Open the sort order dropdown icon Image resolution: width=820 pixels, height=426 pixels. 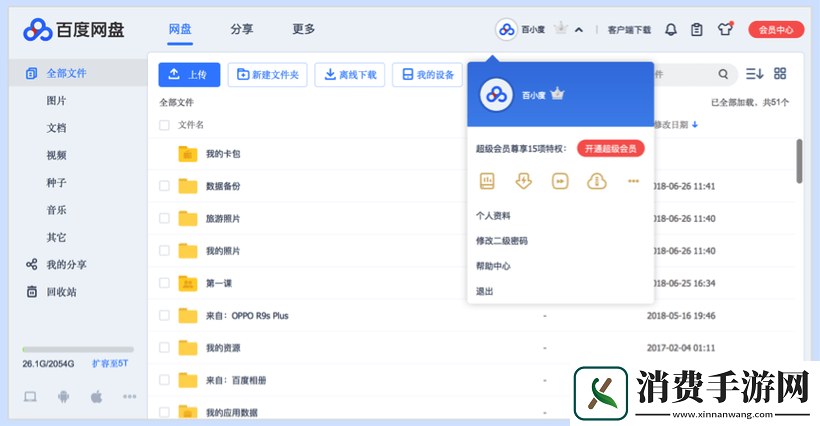click(x=754, y=74)
